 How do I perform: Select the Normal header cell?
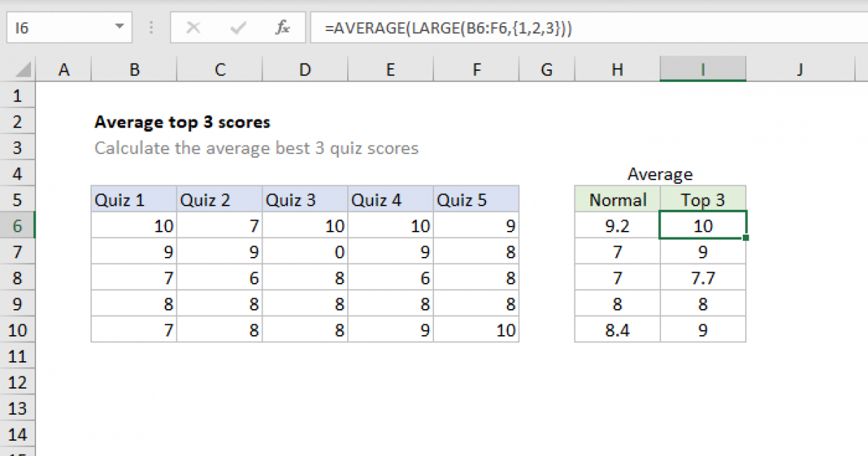pos(617,199)
